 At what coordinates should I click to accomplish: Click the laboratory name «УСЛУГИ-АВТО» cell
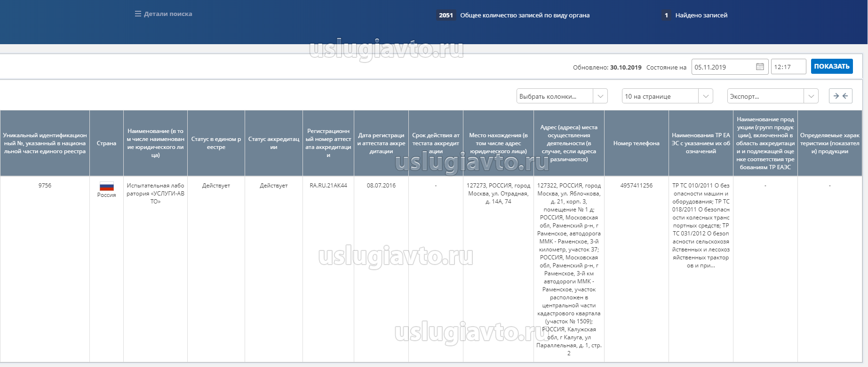pos(155,193)
